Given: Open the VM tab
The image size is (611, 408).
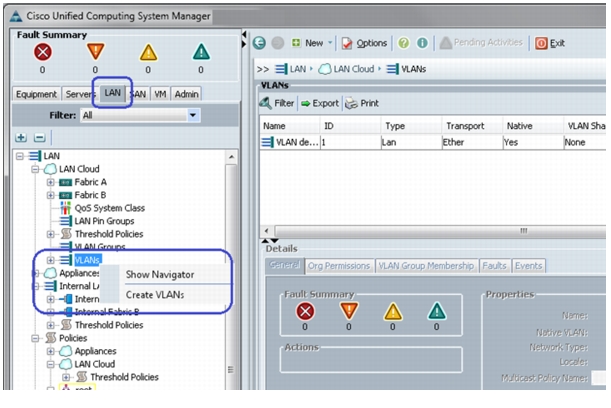Looking at the screenshot, I should pyautogui.click(x=160, y=94).
